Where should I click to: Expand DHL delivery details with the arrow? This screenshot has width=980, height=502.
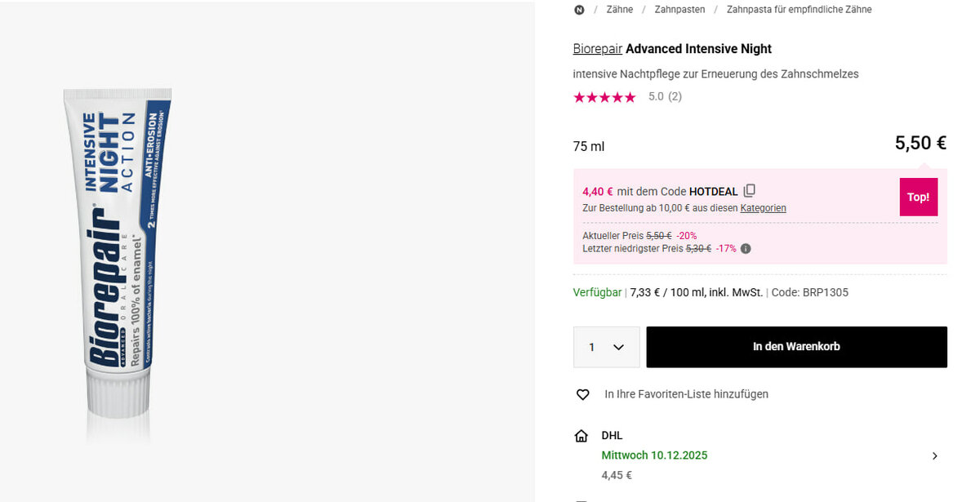935,456
